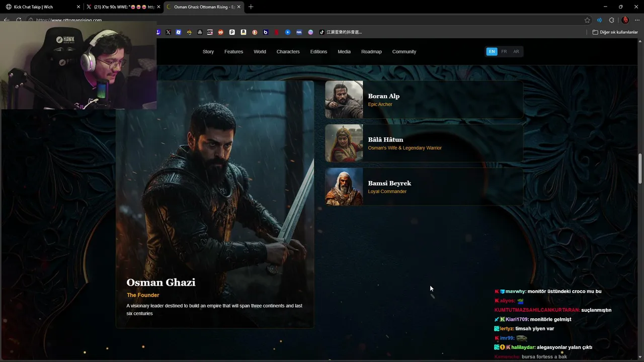Click the browser back arrow
This screenshot has height=362, width=644.
[x=7, y=20]
